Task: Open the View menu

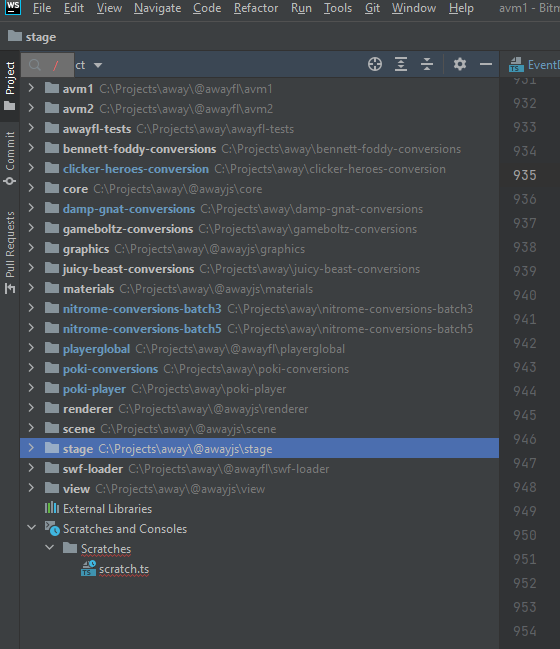Action: coord(109,8)
